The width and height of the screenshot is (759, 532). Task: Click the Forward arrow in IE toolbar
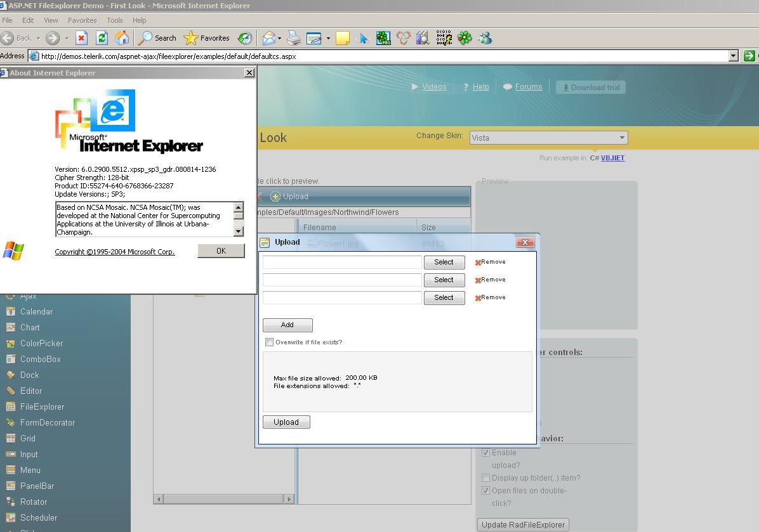click(52, 37)
